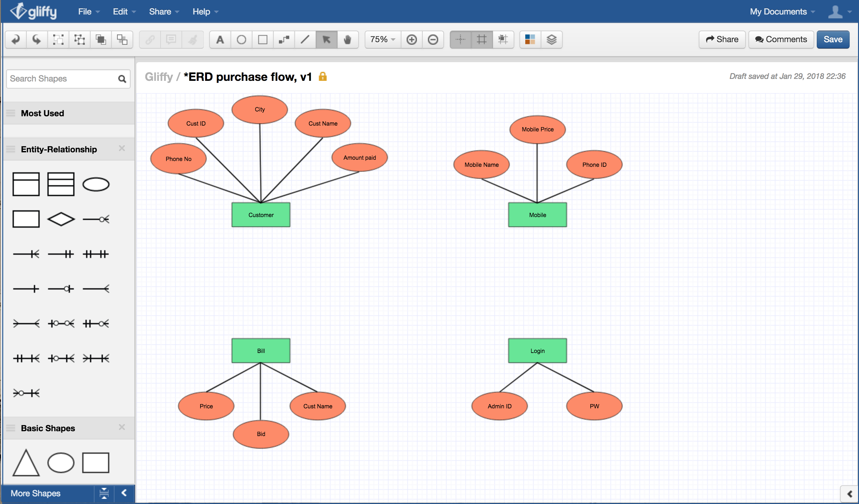
Task: Expand the Share menu dropdown
Action: [162, 11]
